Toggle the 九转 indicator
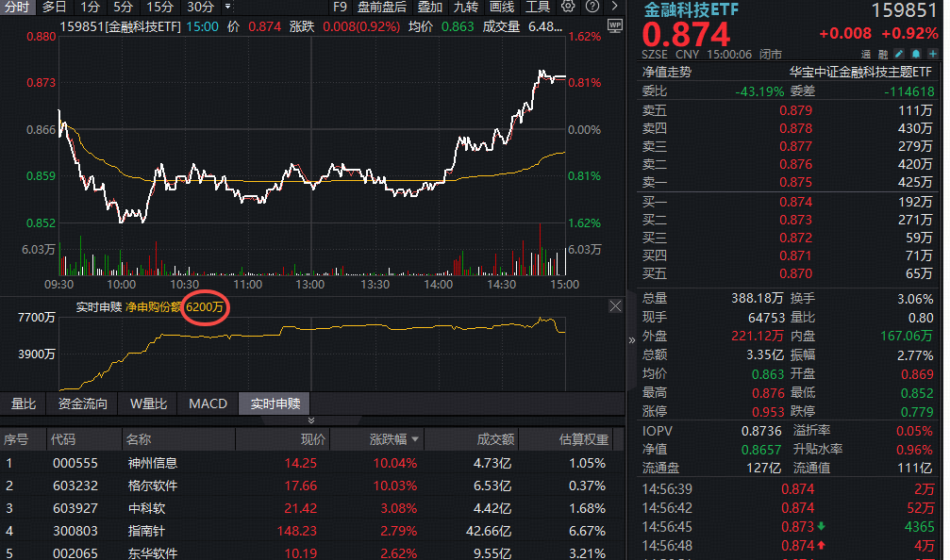This screenshot has width=950, height=560. (x=465, y=7)
